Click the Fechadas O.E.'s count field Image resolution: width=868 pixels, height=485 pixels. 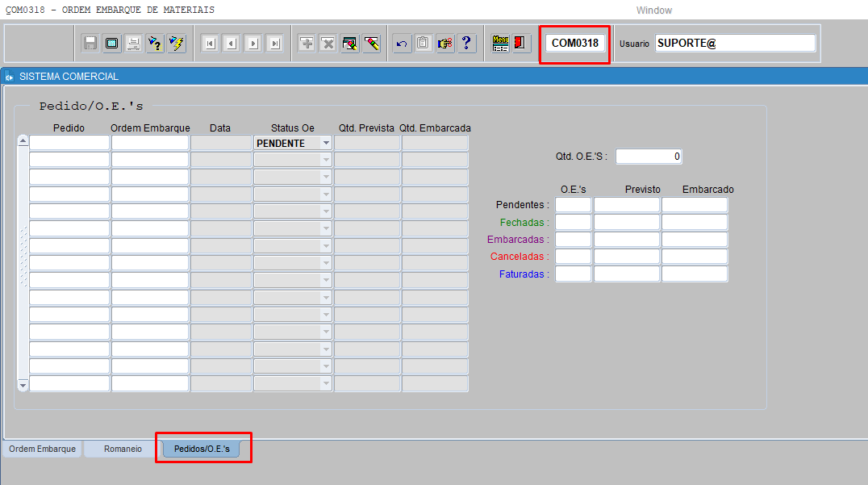[573, 222]
